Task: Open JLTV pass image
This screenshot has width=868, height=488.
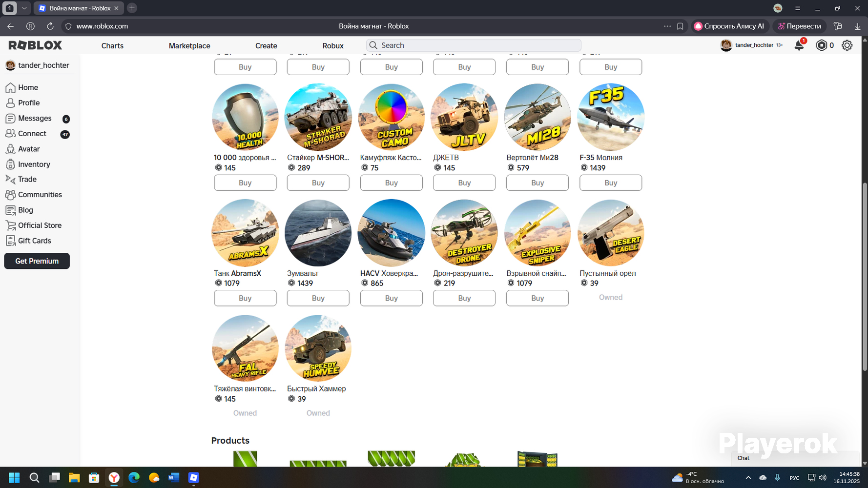Action: click(x=464, y=117)
